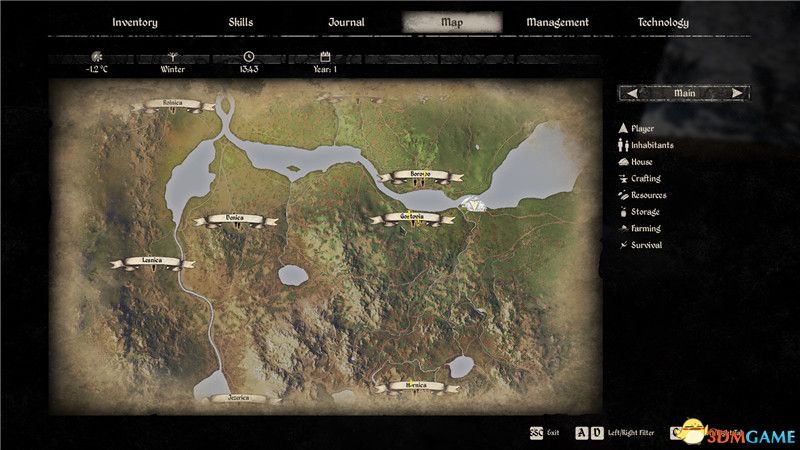Screen dimensions: 800x450
Task: Click the Main filter label
Action: click(x=685, y=93)
